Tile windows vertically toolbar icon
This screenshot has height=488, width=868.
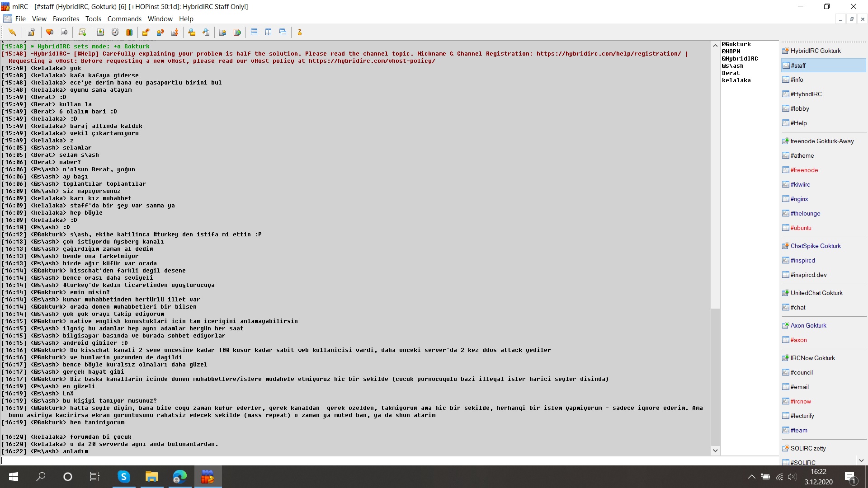(269, 32)
